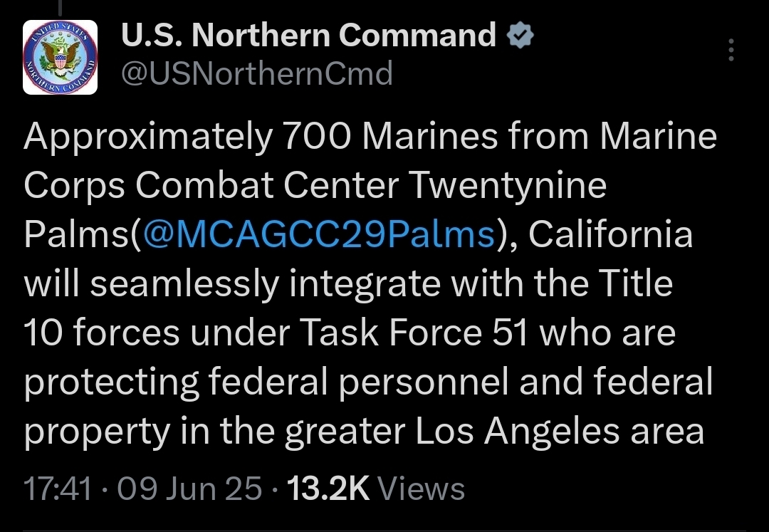The image size is (769, 532).
Task: Click the 09 Jun 25 post date
Action: 189,489
